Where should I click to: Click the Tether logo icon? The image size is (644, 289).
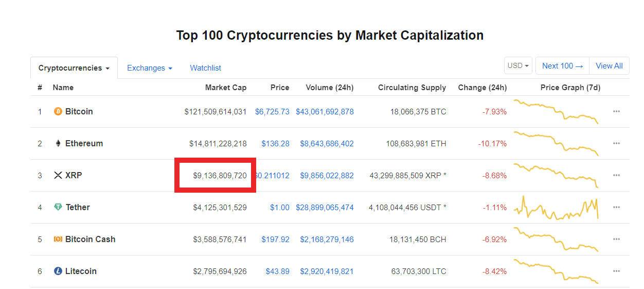(58, 207)
